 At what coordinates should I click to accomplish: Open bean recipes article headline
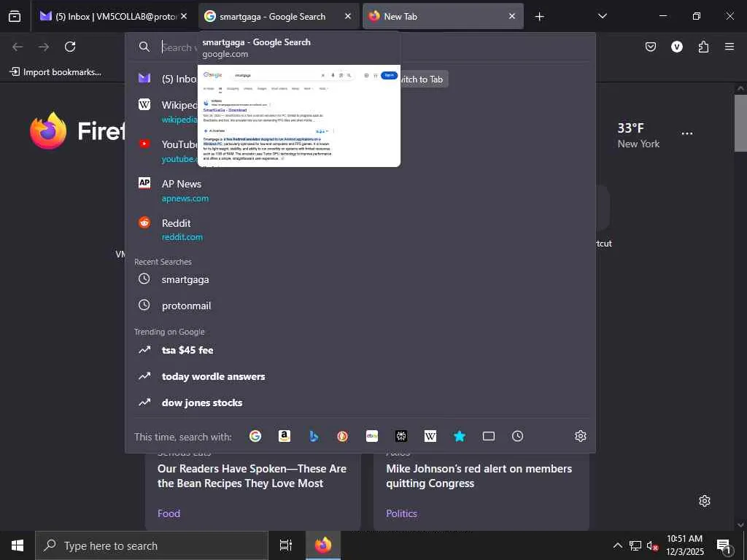pyautogui.click(x=252, y=475)
